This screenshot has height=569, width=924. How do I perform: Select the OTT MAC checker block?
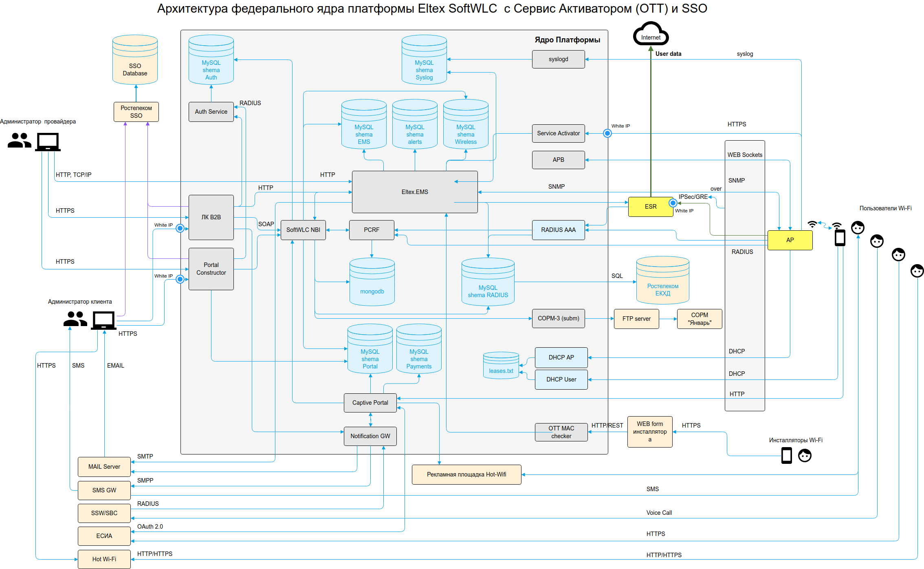[561, 432]
